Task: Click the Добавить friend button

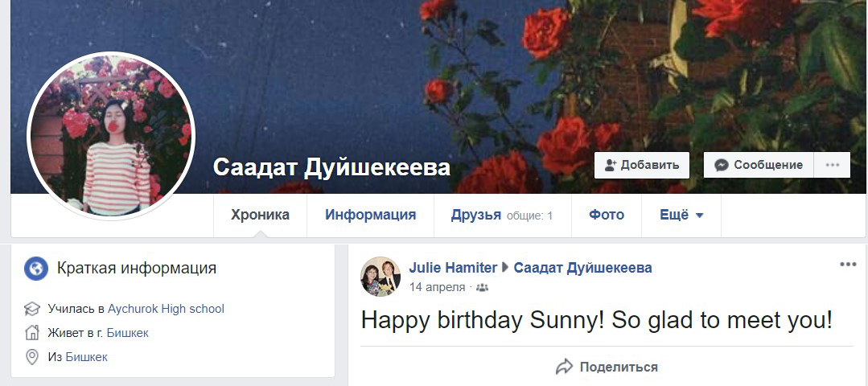Action: coord(642,165)
